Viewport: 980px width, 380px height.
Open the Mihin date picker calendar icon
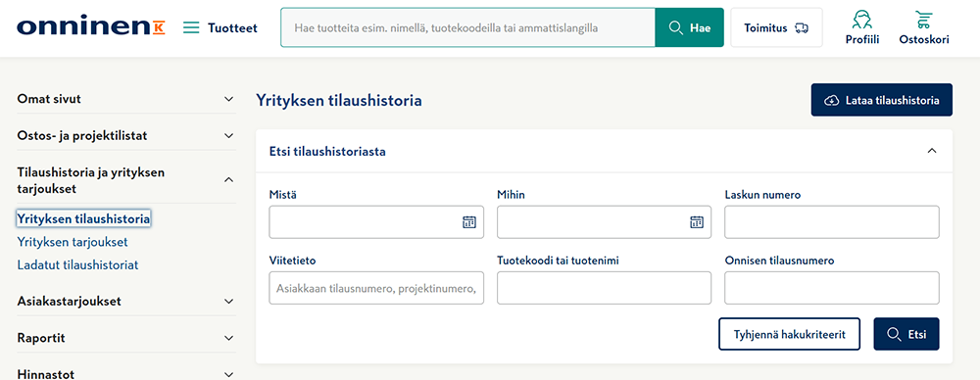coord(696,222)
